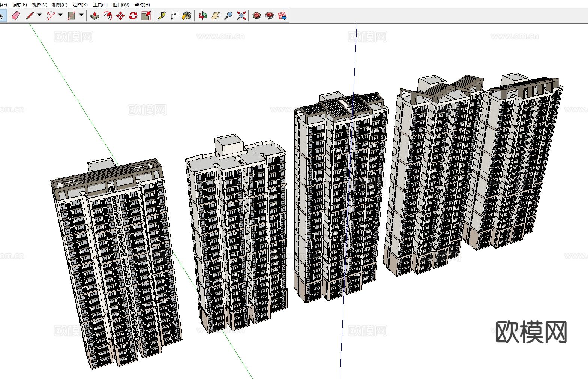The height and width of the screenshot is (379, 588).
Task: Select the Pan hand tool
Action: click(216, 16)
